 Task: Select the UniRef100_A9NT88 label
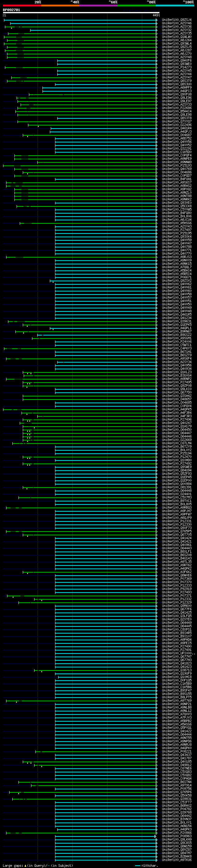[x=177, y=196]
